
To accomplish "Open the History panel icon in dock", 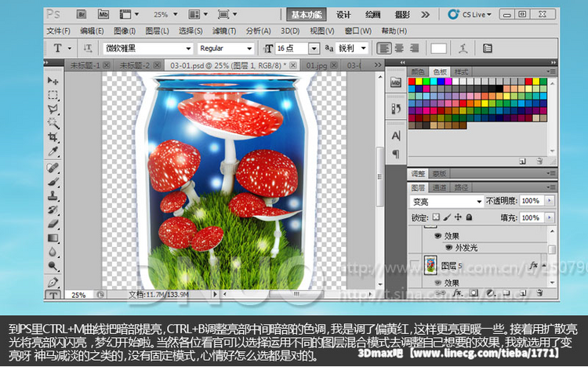I will coord(396,109).
